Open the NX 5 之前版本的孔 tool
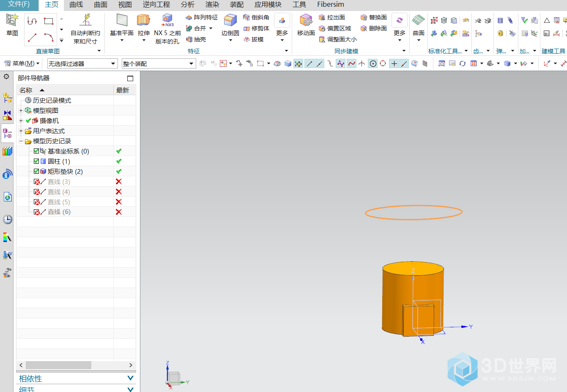 click(167, 29)
